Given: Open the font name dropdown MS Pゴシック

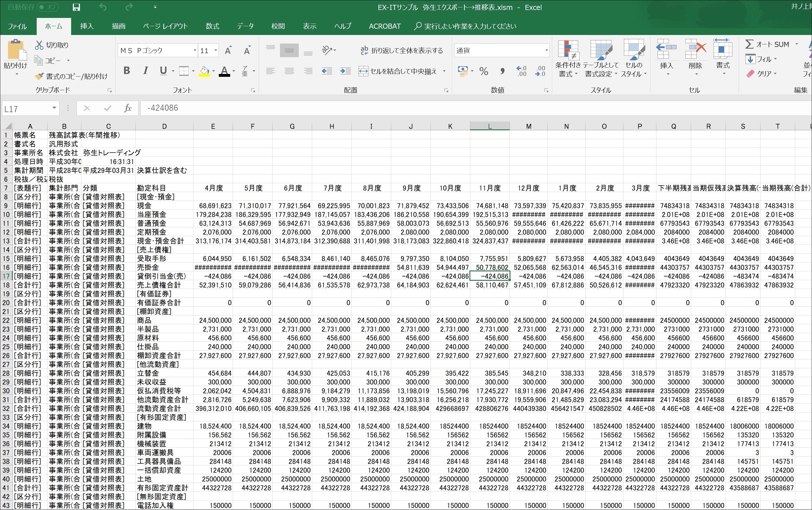Looking at the screenshot, I should click(195, 51).
